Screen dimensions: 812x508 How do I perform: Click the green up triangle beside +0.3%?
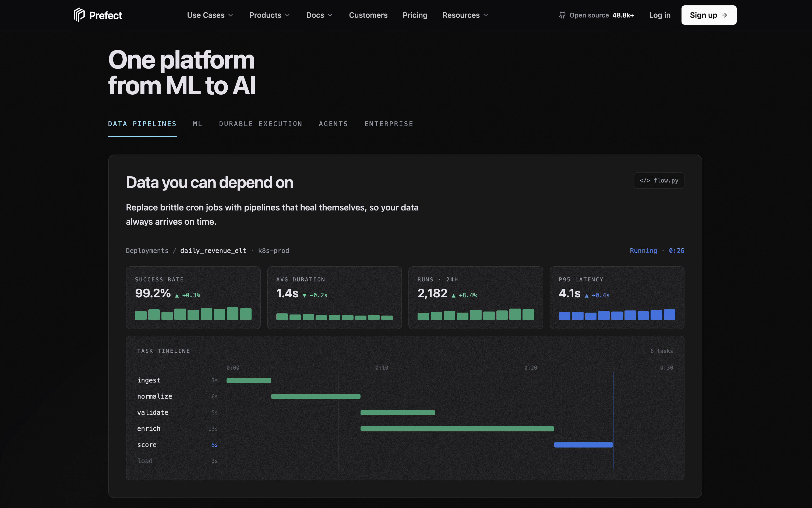pos(177,296)
